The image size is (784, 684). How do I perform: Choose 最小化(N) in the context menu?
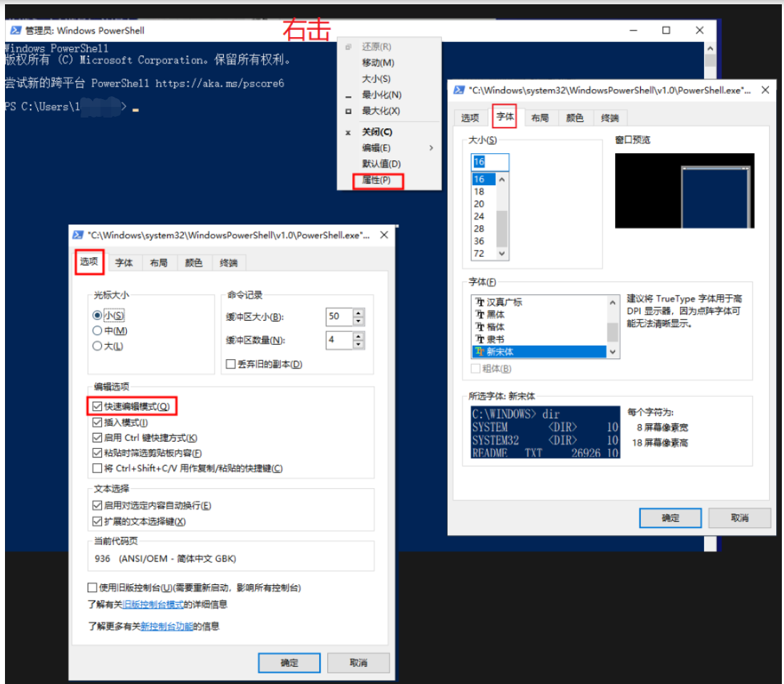click(381, 95)
